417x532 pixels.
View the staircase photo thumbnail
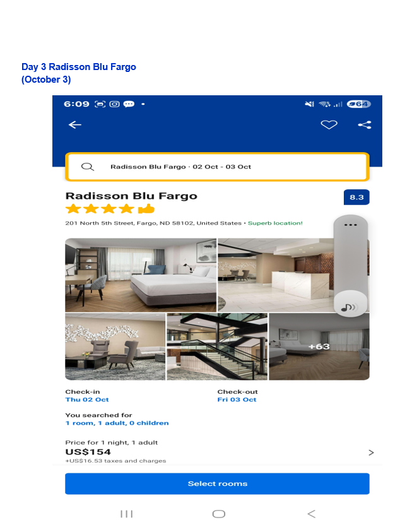(217, 346)
